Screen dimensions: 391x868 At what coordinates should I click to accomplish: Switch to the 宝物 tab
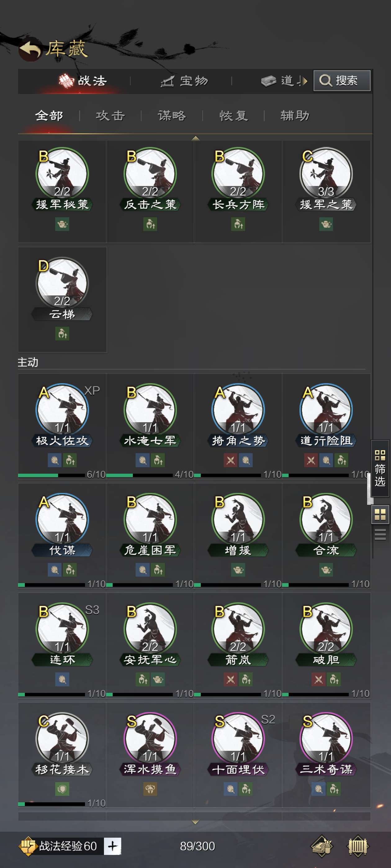pos(184,81)
